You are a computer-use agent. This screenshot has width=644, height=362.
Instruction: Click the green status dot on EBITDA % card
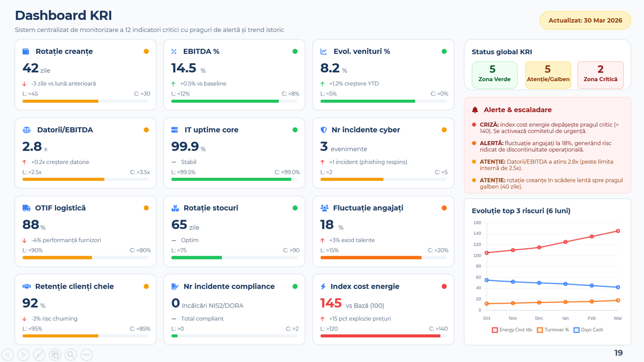[295, 51]
